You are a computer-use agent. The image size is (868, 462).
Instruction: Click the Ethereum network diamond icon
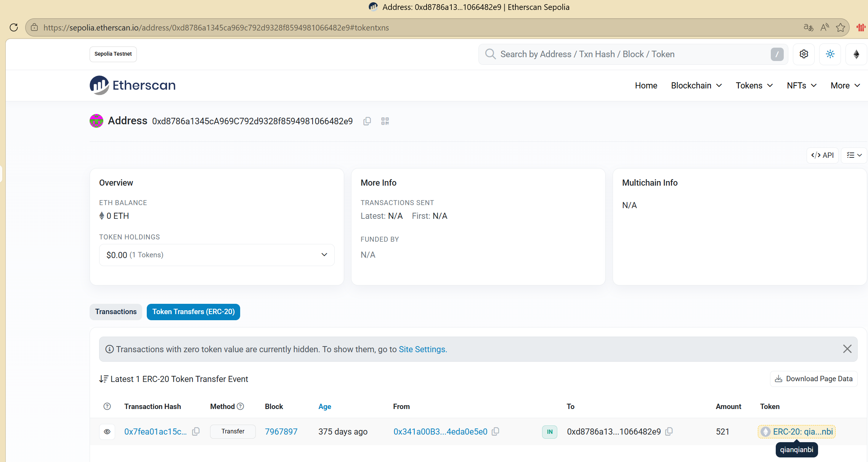tap(856, 54)
